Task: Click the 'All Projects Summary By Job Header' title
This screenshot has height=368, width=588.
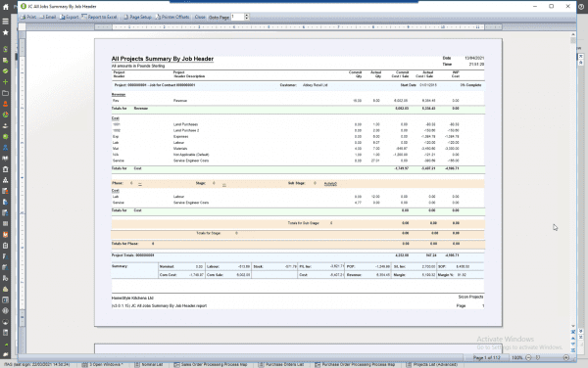Action: (163, 59)
